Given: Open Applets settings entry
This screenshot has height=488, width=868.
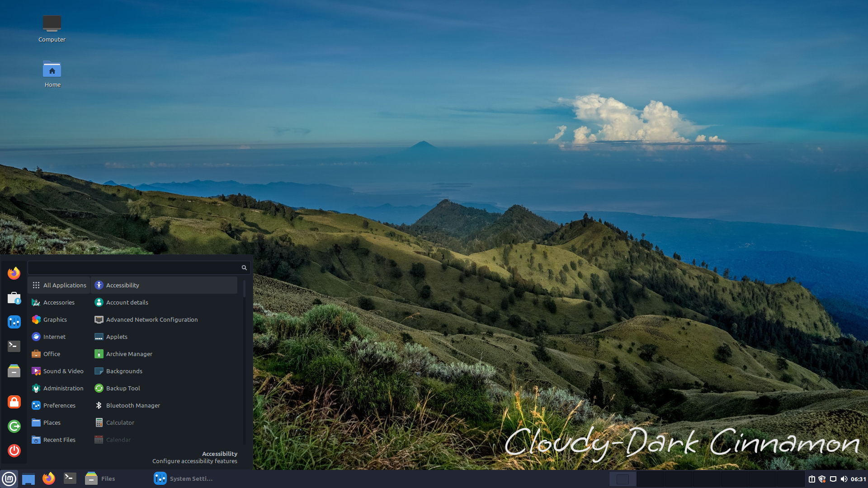Looking at the screenshot, I should (164, 337).
